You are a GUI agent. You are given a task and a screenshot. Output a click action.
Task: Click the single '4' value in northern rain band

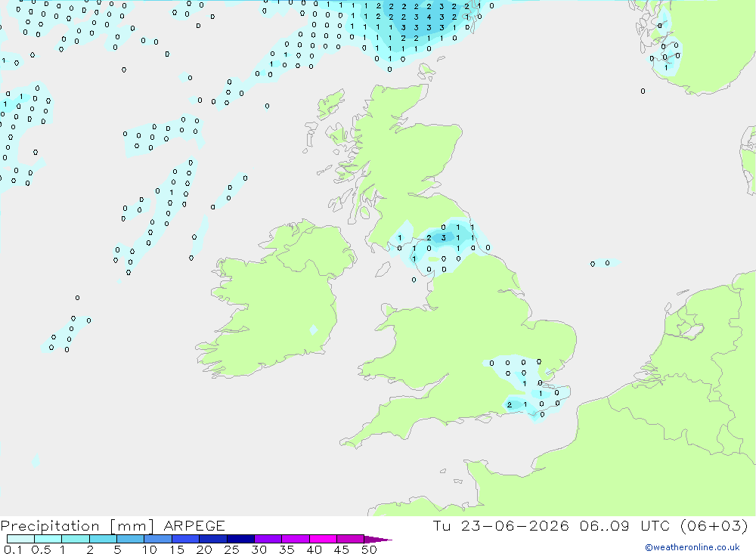pyautogui.click(x=429, y=17)
